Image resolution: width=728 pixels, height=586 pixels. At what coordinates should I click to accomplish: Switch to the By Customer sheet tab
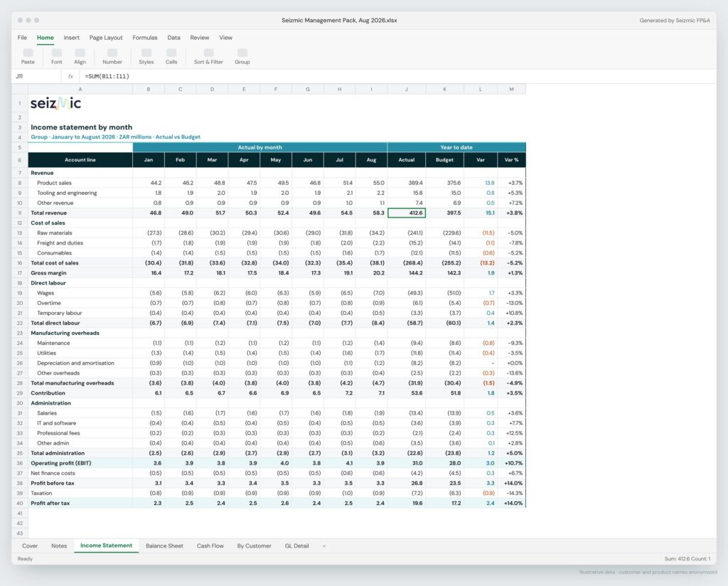(x=254, y=546)
